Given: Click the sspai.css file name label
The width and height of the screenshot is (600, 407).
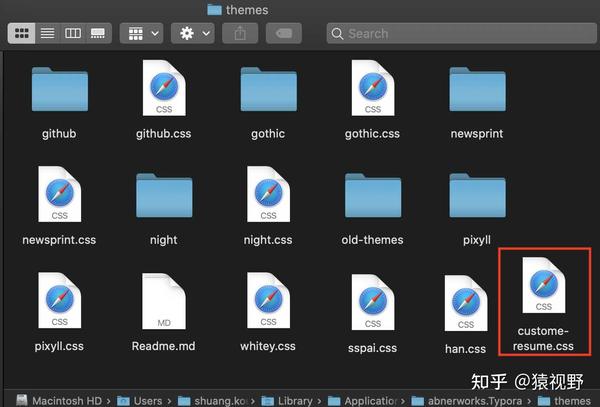Looking at the screenshot, I should click(372, 348).
